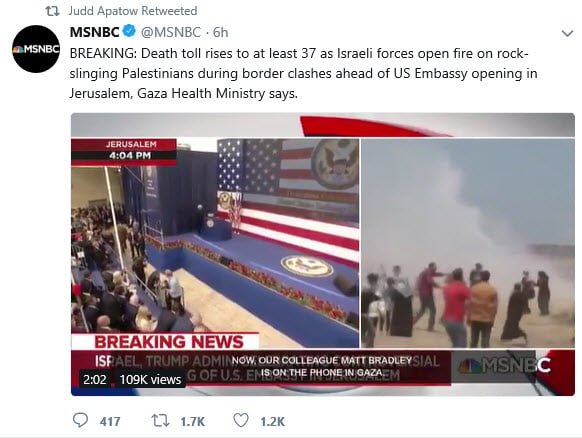
Task: Click the BREAKING tweet text
Action: coord(303,73)
